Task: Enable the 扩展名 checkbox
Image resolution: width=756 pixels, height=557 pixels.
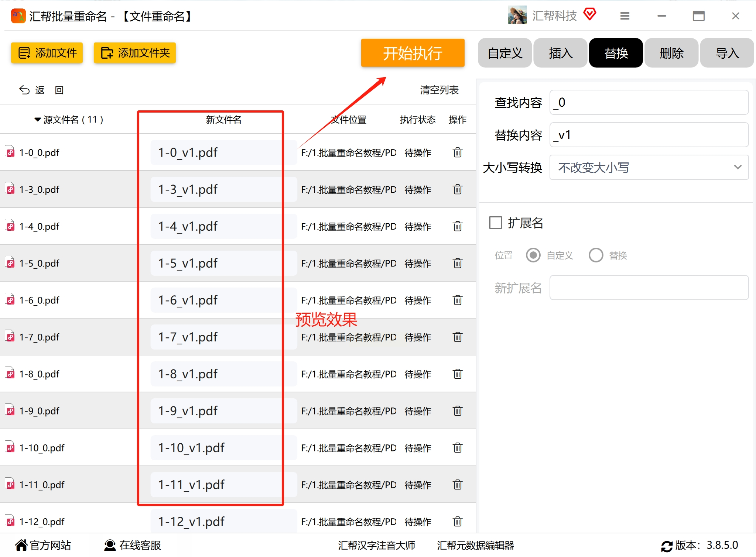Action: (x=495, y=223)
